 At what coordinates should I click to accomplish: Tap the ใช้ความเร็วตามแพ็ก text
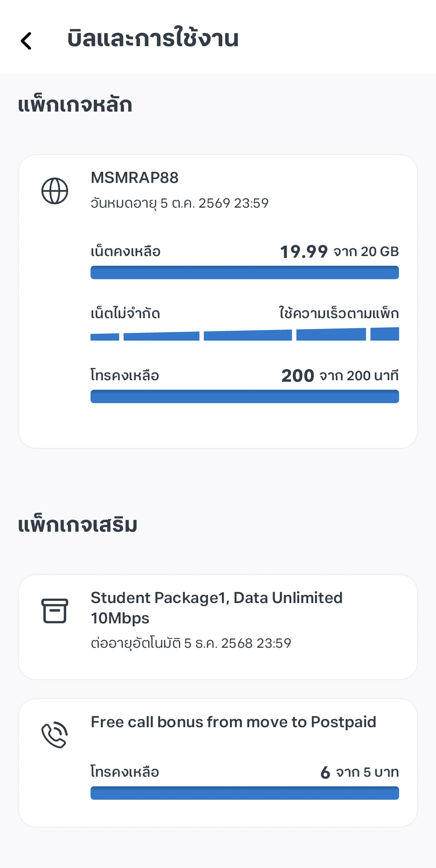click(339, 313)
